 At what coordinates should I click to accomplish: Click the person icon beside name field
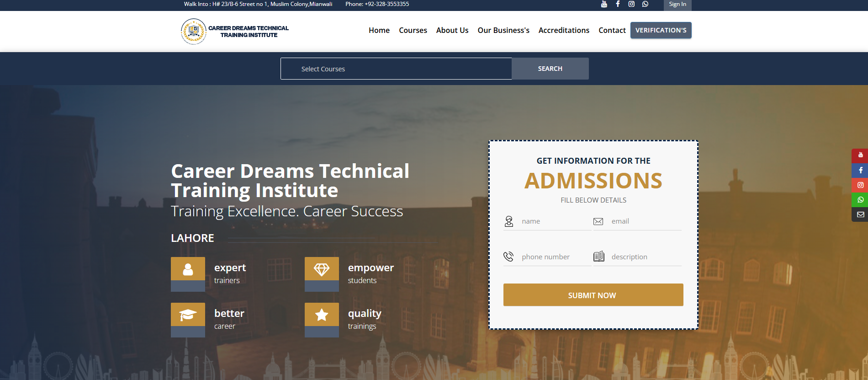(x=509, y=221)
